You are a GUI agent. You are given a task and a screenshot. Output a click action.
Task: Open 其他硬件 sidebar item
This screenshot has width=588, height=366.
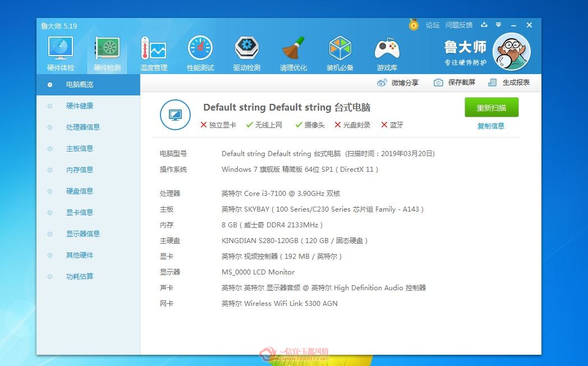click(88, 255)
